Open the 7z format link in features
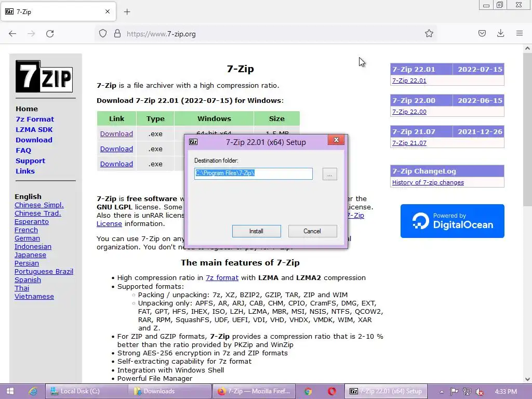This screenshot has width=532, height=399. pyautogui.click(x=222, y=277)
